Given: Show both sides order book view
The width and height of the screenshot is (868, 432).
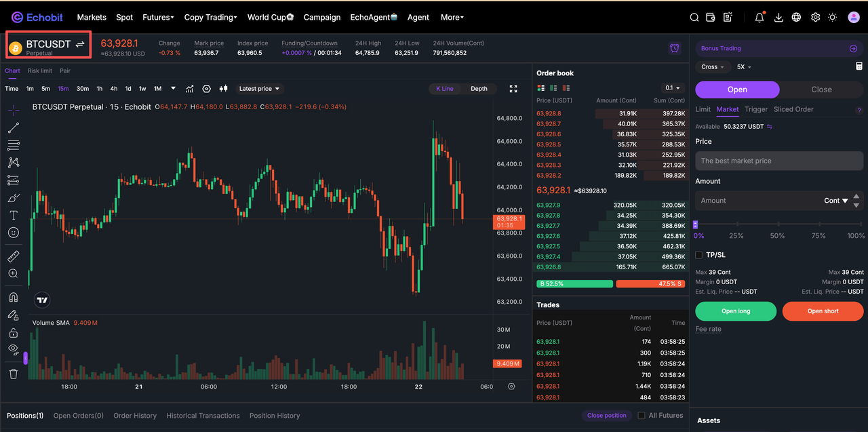Looking at the screenshot, I should (x=541, y=88).
